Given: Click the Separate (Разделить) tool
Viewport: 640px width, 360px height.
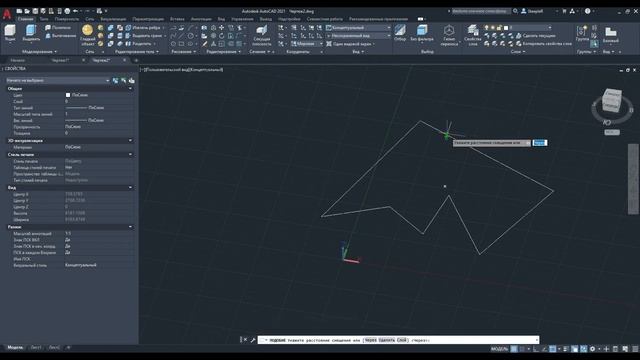Looking at the screenshot, I should pos(139,43).
